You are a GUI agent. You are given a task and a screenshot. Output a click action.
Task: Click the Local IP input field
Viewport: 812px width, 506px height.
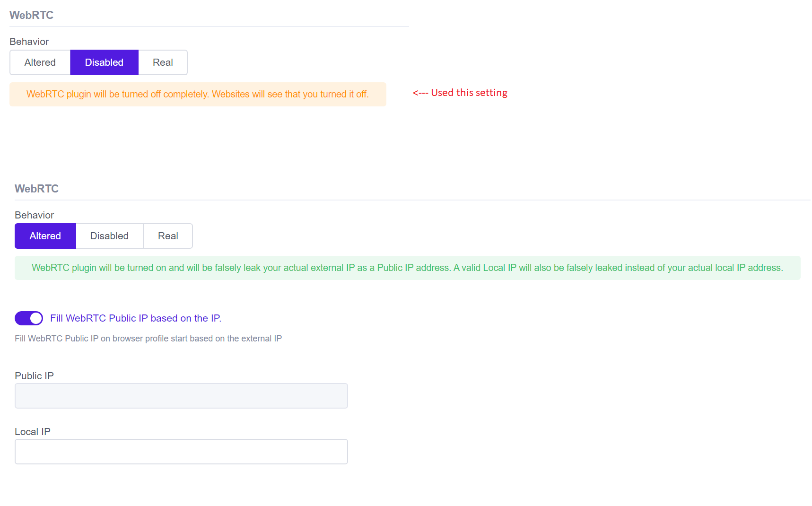coord(181,452)
